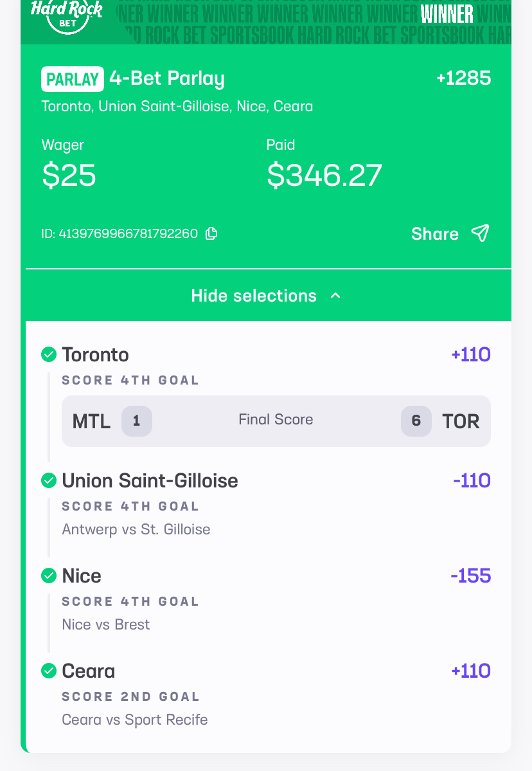Image resolution: width=532 pixels, height=771 pixels.
Task: Click green checkmark beside Ceara selection
Action: (x=49, y=670)
